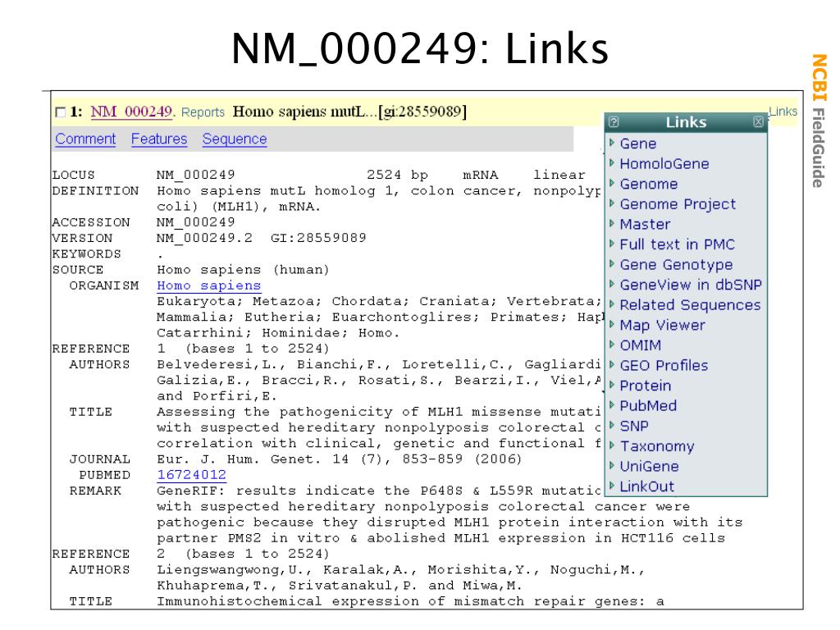Click the arrow bullet beside Map Viewer
The width and height of the screenshot is (840, 630).
(612, 324)
